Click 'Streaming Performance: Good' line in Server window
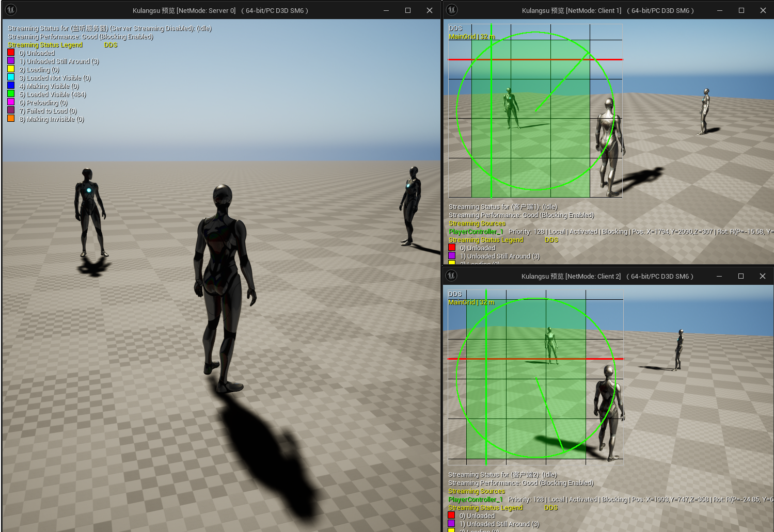This screenshot has width=774, height=532. (x=81, y=37)
